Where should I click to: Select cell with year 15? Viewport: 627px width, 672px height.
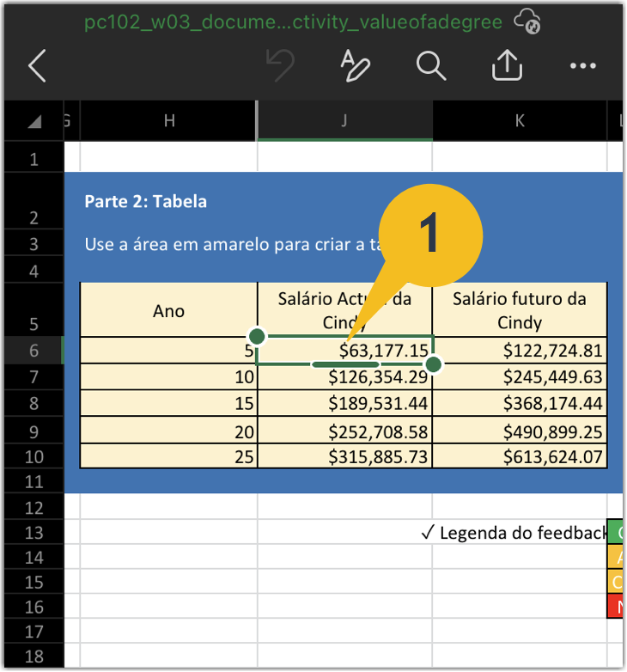[x=168, y=403]
